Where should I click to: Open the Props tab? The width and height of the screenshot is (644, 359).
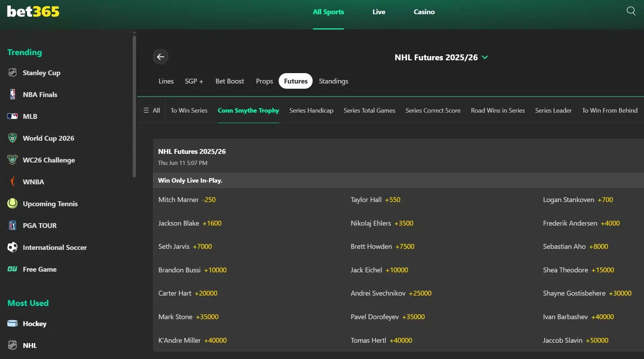[264, 81]
